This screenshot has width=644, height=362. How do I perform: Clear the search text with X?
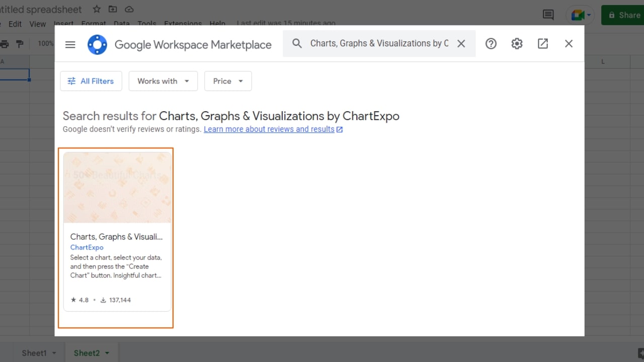pos(461,43)
